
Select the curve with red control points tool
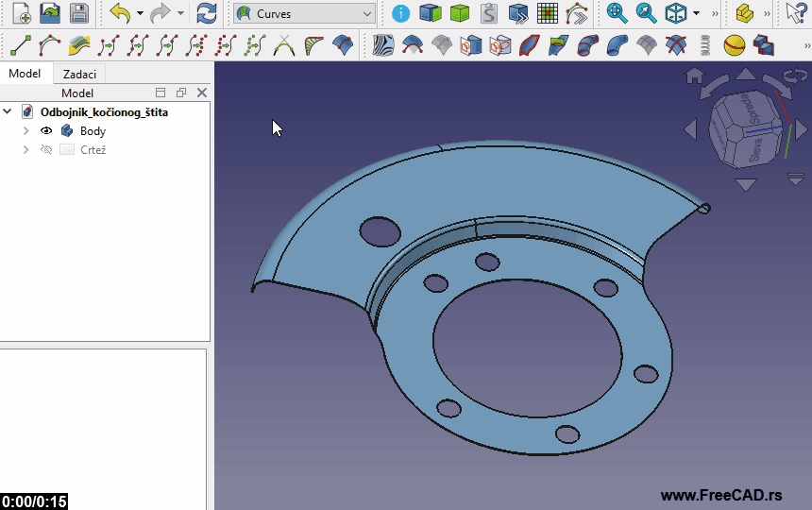tap(49, 45)
